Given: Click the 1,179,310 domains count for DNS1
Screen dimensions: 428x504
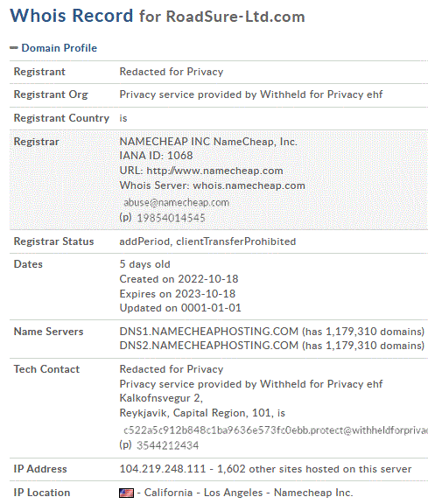Looking at the screenshot, I should 363,332.
